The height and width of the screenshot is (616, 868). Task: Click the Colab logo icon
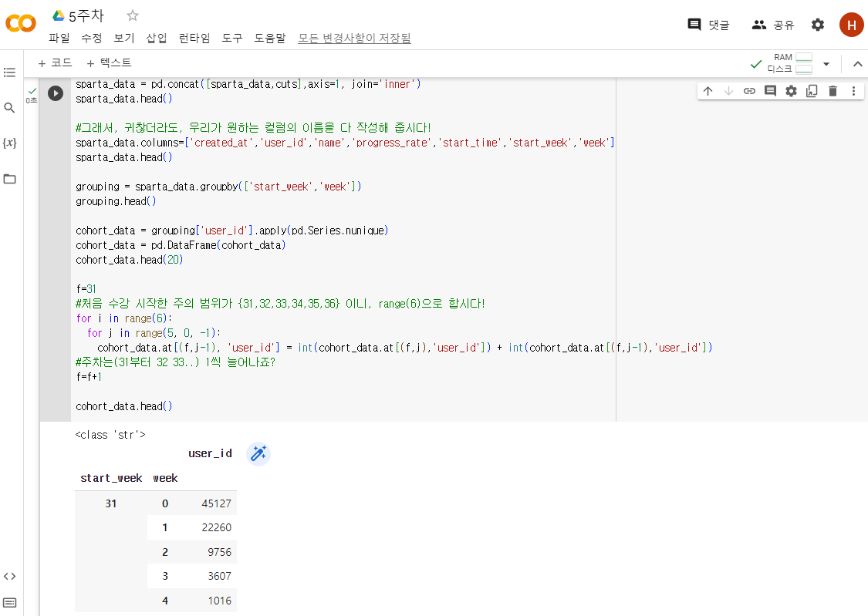[21, 23]
